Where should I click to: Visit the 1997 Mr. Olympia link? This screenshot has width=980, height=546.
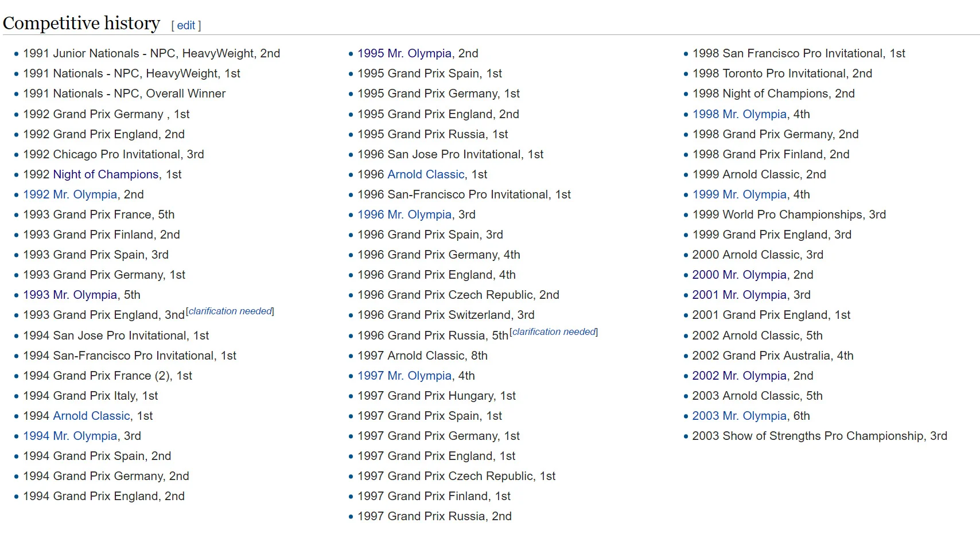405,376
